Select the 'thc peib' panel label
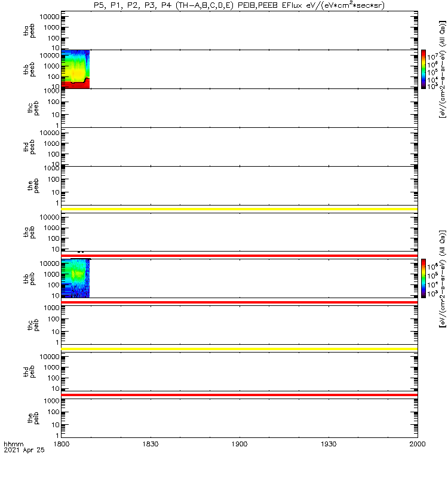This screenshot has width=448, height=478. click(x=33, y=325)
